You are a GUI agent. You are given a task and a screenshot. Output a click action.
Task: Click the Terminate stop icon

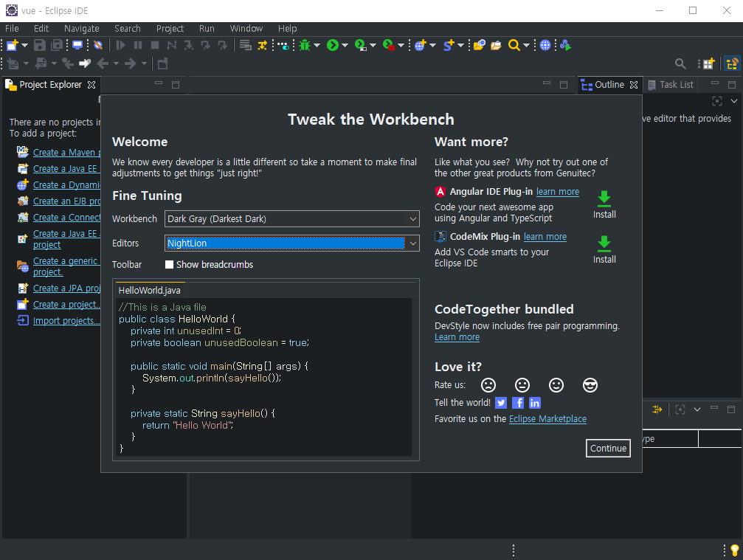154,46
